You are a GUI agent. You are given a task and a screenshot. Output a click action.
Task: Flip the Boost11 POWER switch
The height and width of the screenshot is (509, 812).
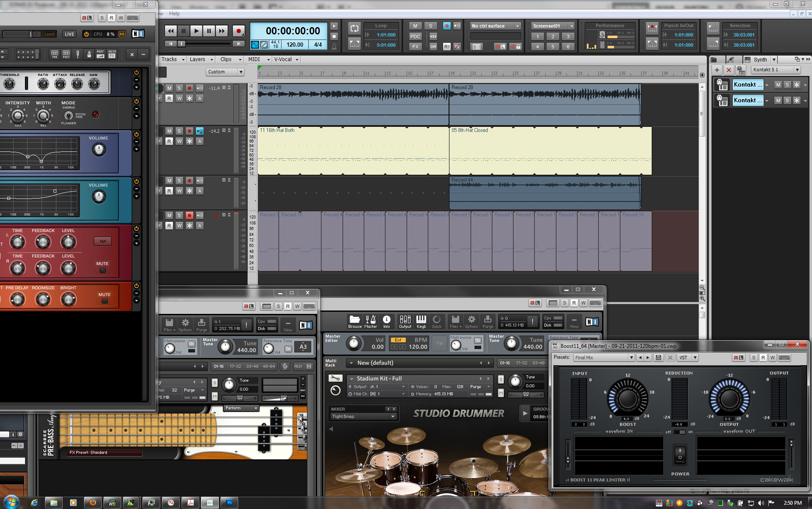click(680, 455)
